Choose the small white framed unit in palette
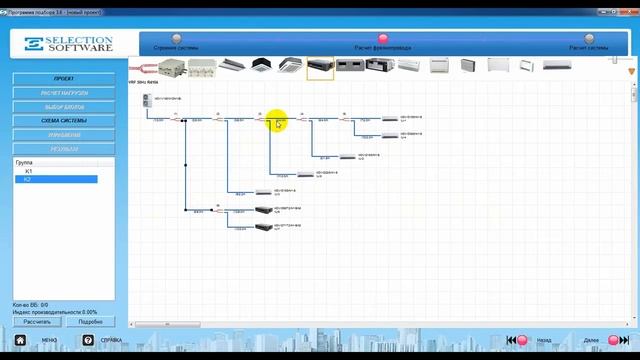This screenshot has width=640, height=360. [527, 65]
